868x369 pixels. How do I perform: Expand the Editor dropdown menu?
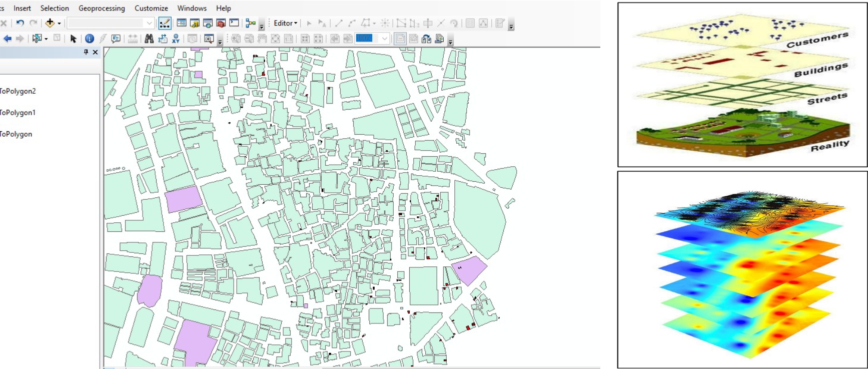(286, 23)
